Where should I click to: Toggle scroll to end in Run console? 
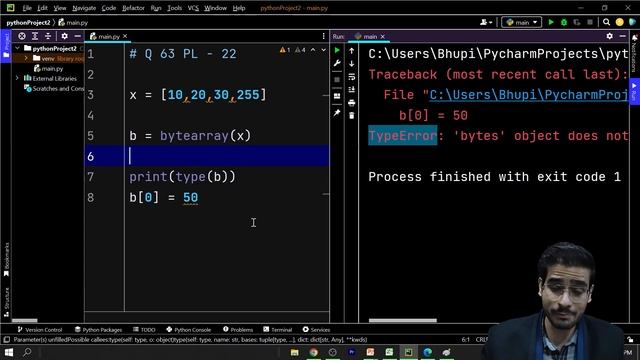351,89
